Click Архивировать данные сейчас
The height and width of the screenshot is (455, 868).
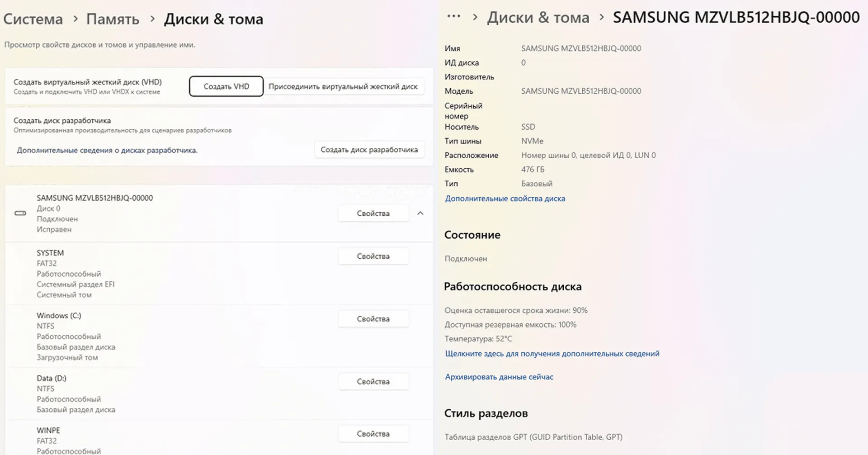[x=499, y=376]
